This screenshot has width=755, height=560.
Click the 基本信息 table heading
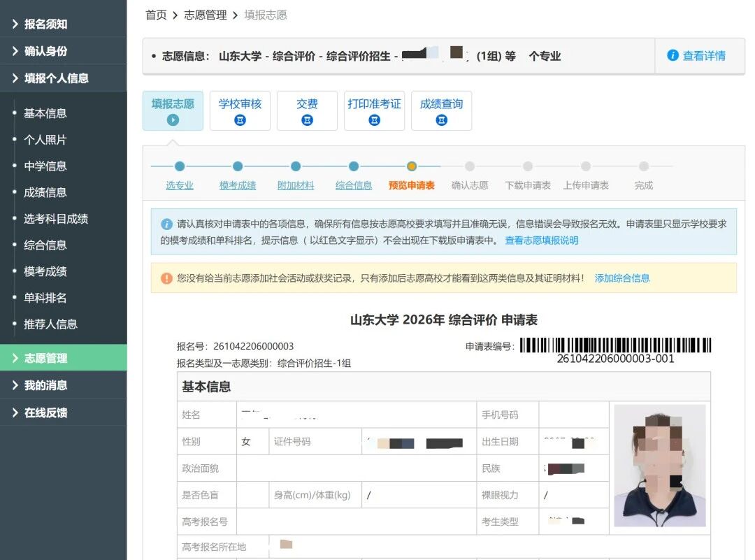(x=206, y=387)
